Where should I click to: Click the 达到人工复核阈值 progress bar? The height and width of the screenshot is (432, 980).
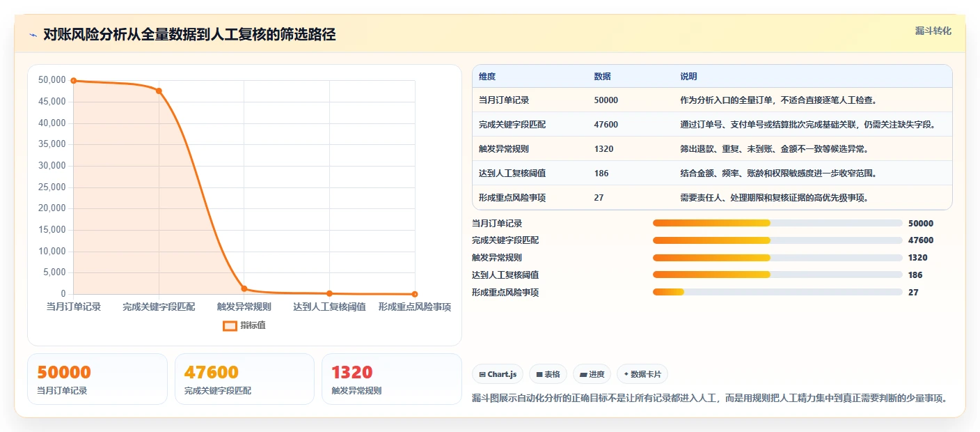(x=777, y=275)
